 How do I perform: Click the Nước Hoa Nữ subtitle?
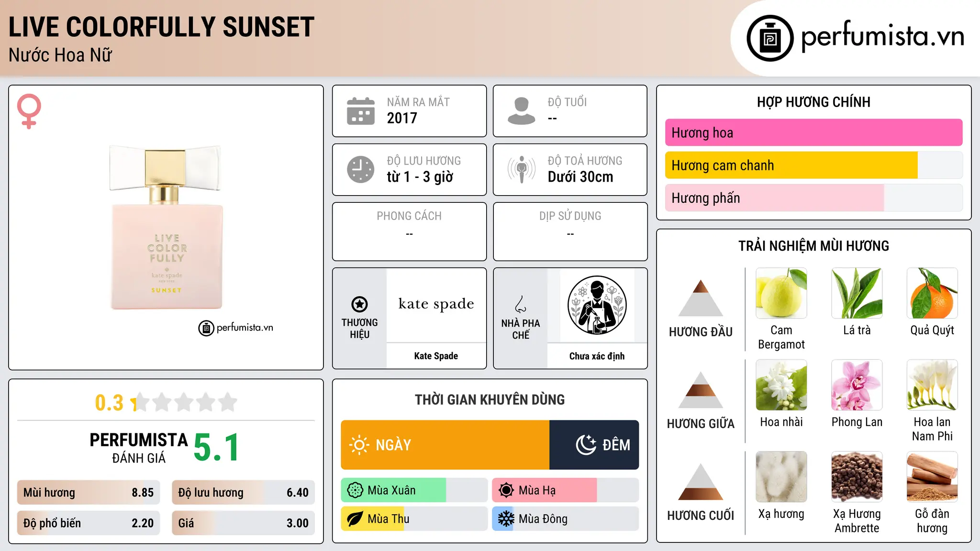coord(60,55)
